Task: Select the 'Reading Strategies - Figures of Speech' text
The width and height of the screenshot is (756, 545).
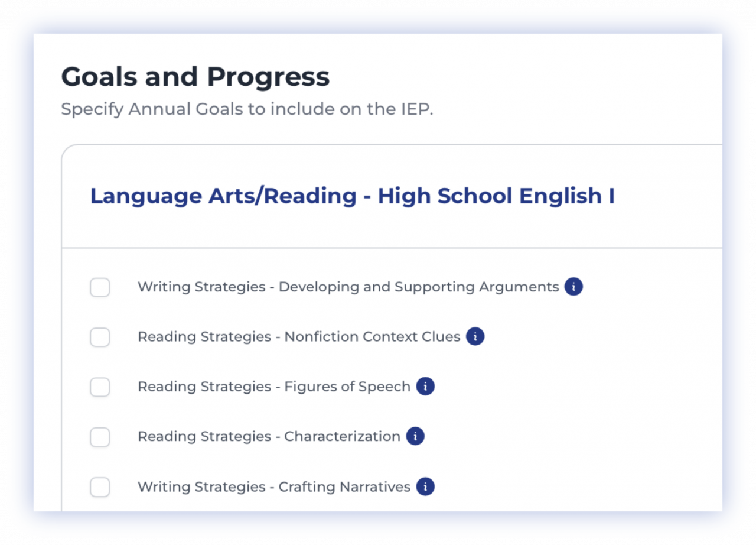Action: 274,387
